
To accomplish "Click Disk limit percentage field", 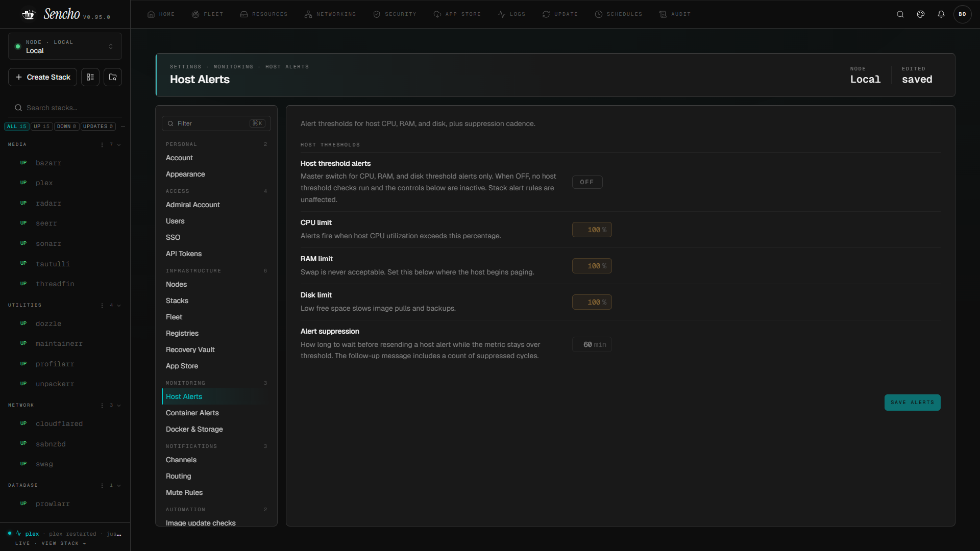I will tap(592, 302).
